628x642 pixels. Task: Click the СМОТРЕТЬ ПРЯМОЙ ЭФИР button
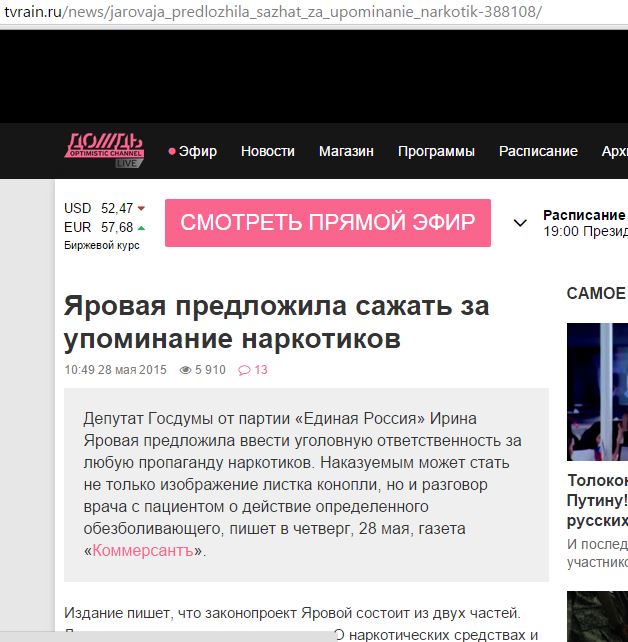(x=328, y=223)
